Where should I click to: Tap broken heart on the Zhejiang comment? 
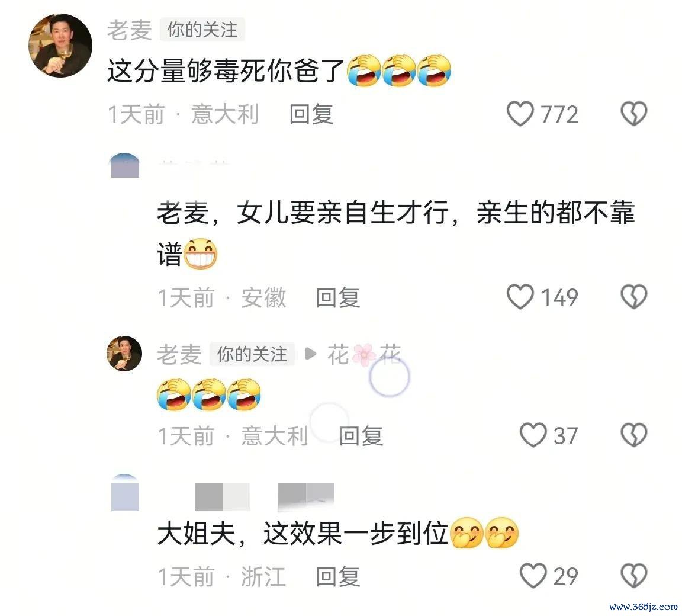pyautogui.click(x=633, y=576)
